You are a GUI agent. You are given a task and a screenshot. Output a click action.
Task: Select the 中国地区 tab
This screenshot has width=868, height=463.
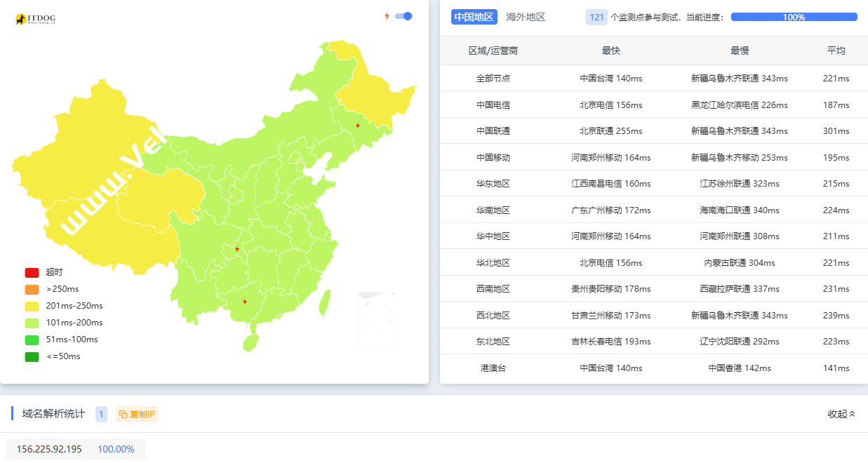(x=474, y=16)
